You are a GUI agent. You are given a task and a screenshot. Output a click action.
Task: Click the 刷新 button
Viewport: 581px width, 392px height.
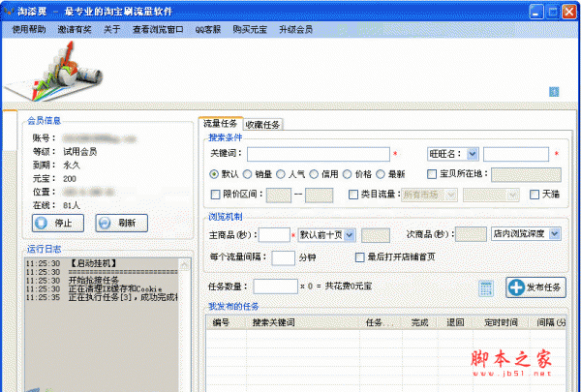tap(122, 223)
